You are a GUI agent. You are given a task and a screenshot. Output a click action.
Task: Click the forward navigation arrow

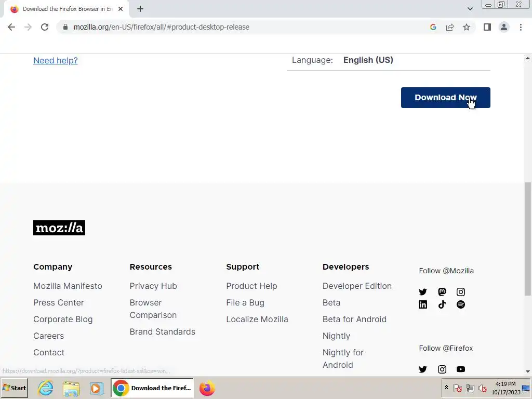pos(28,27)
